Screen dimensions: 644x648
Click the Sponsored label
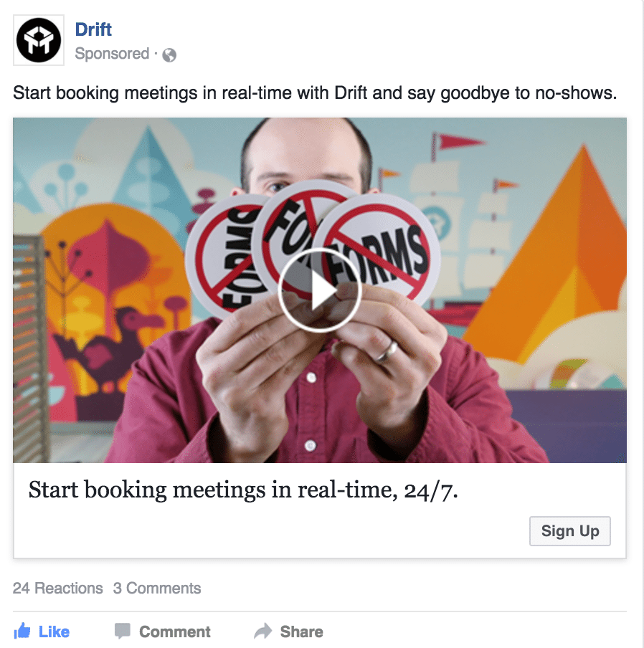pyautogui.click(x=112, y=54)
